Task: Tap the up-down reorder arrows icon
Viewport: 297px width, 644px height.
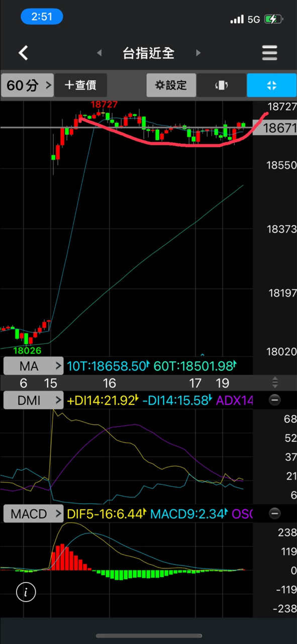Action: click(x=275, y=382)
